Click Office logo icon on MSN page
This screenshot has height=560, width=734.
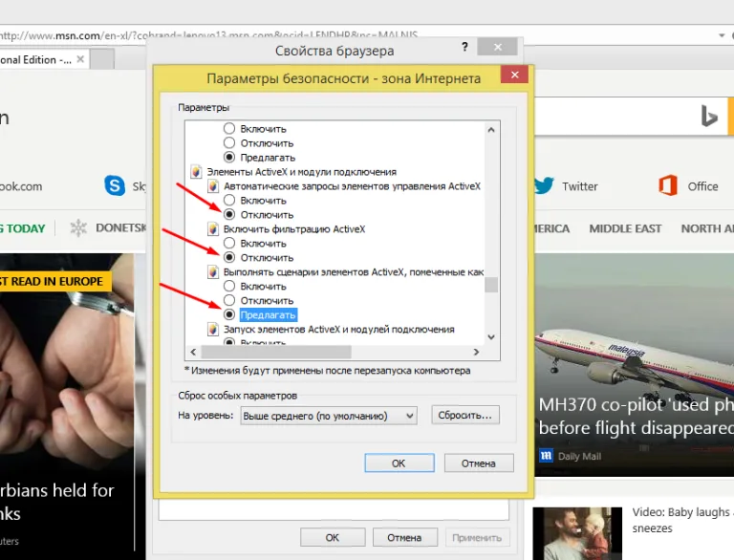(x=668, y=185)
